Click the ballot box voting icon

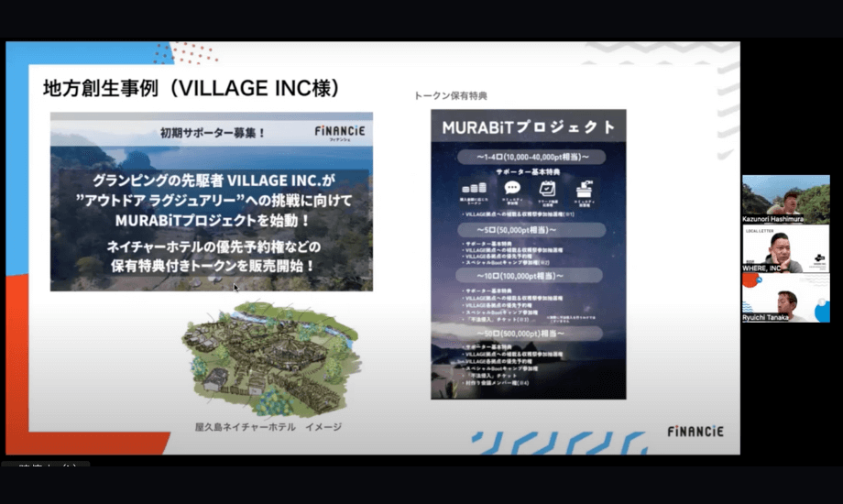[x=584, y=189]
